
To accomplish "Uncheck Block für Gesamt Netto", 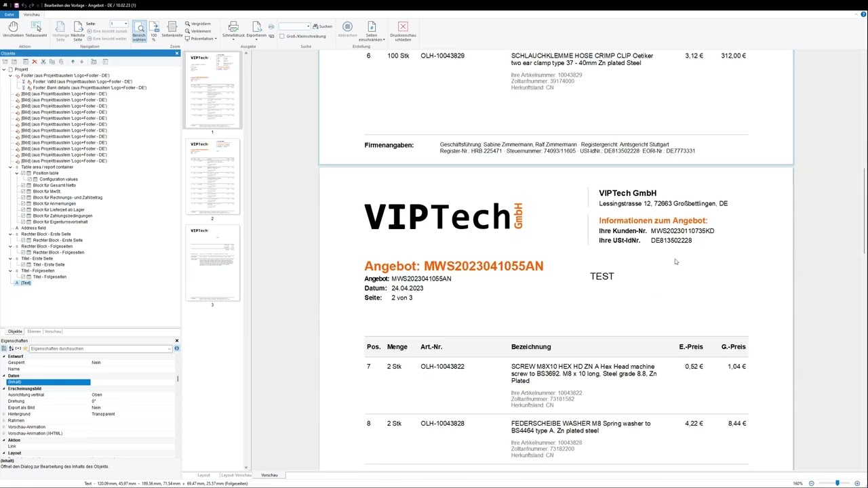I will [23, 185].
